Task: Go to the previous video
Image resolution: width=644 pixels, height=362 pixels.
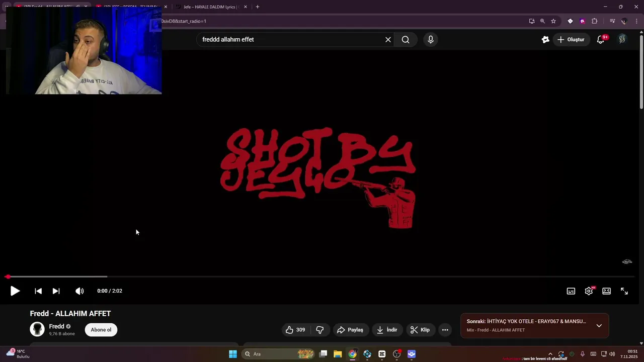Action: pyautogui.click(x=38, y=291)
